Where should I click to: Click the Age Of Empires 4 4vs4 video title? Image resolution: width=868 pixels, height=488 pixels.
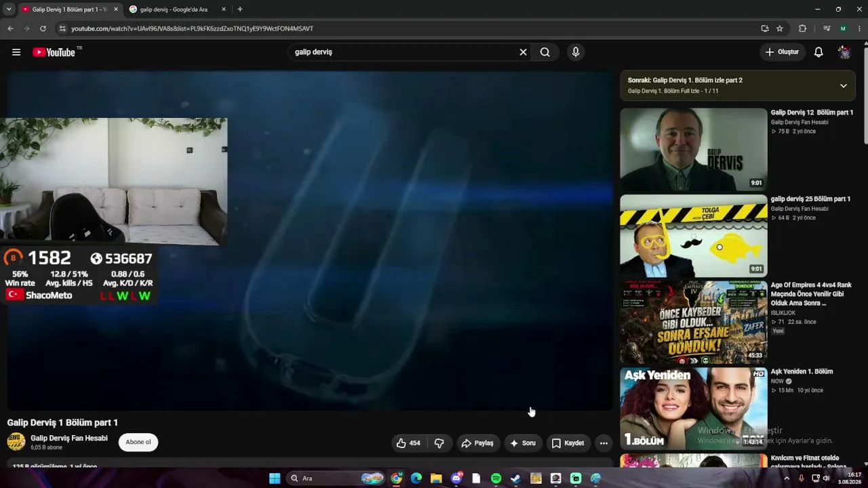[x=811, y=294]
